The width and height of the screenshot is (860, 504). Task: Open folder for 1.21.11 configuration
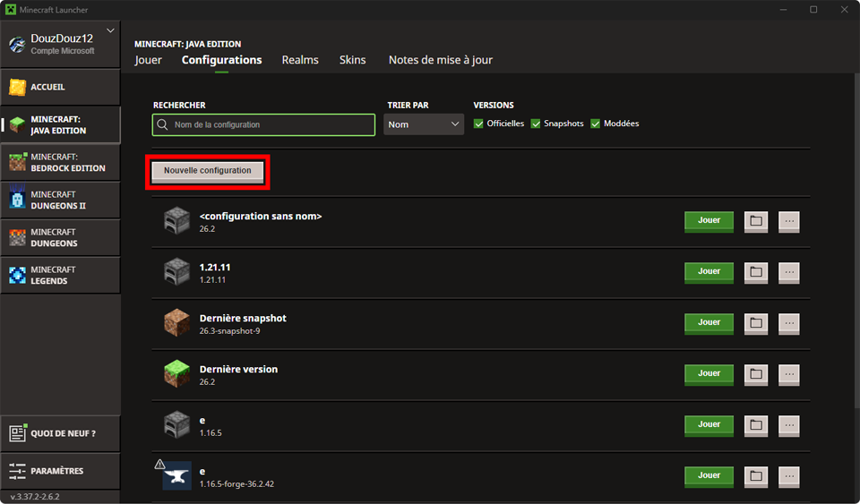(756, 272)
